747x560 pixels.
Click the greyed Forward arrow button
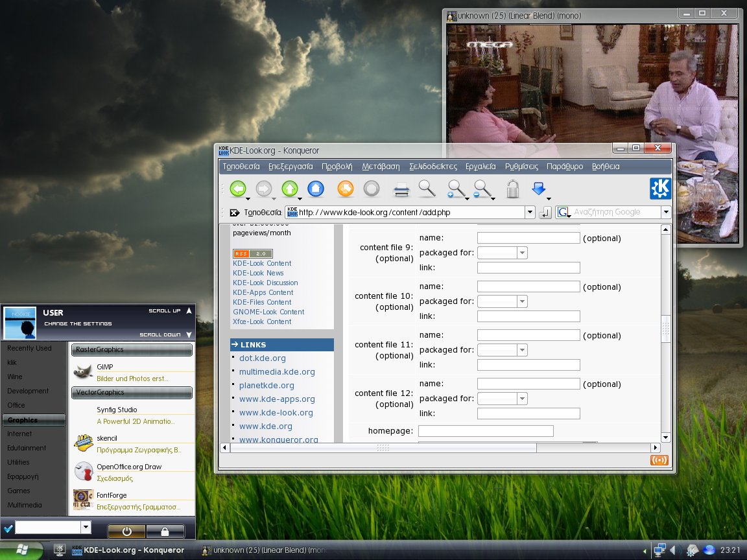coord(263,189)
